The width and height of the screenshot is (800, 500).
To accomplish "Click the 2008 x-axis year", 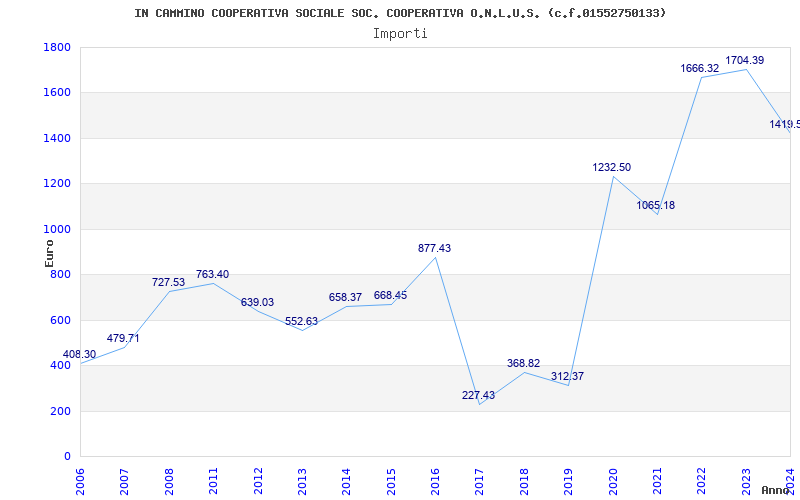I will pos(169,481).
